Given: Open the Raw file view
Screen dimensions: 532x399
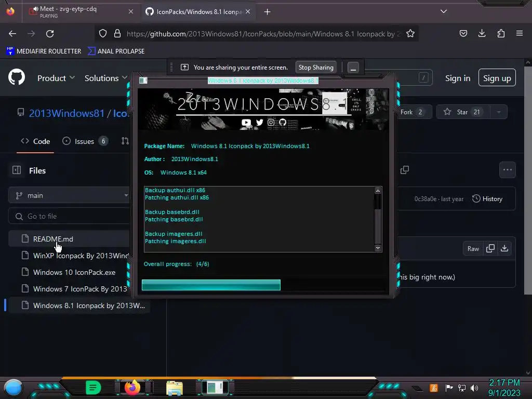Looking at the screenshot, I should click(473, 249).
